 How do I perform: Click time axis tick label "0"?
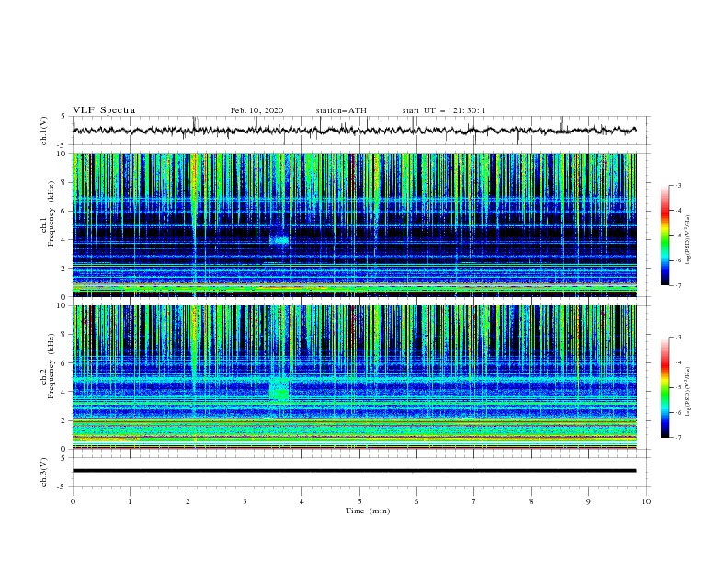click(x=73, y=501)
